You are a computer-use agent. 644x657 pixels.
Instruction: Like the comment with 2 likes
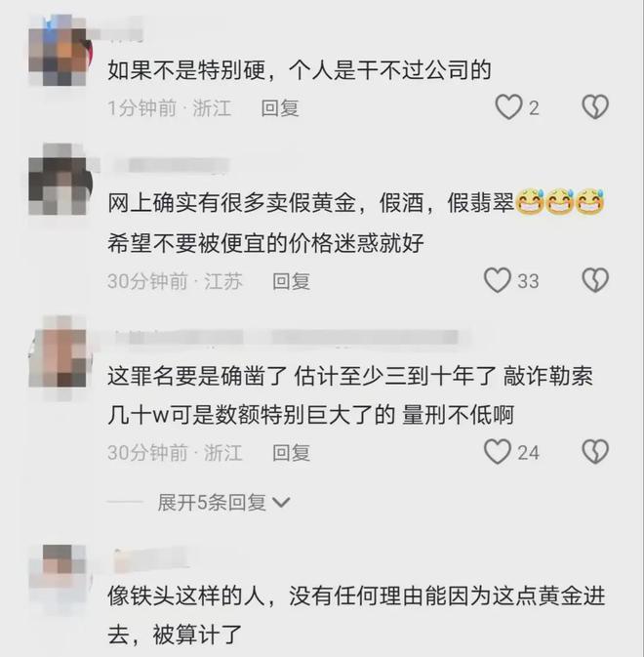pos(508,107)
